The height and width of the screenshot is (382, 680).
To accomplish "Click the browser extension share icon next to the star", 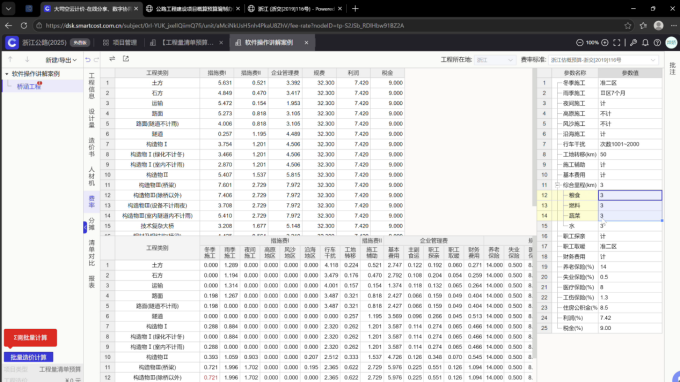I will pos(643,26).
